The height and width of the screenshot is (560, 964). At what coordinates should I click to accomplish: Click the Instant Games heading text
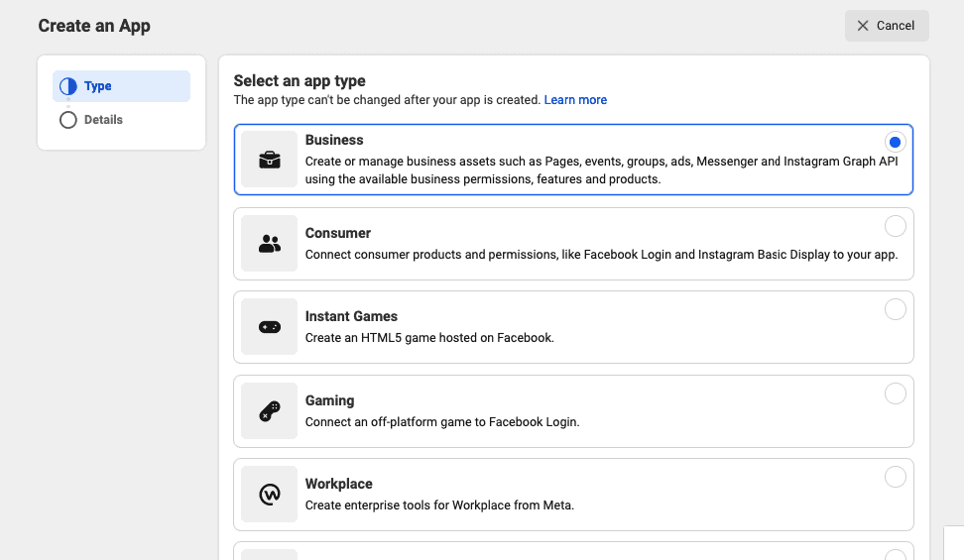click(x=351, y=316)
